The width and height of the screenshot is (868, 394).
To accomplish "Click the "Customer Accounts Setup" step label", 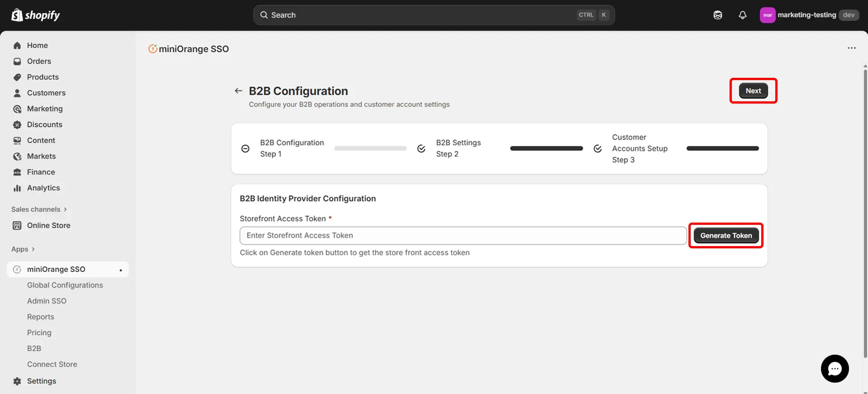I will pyautogui.click(x=640, y=143).
